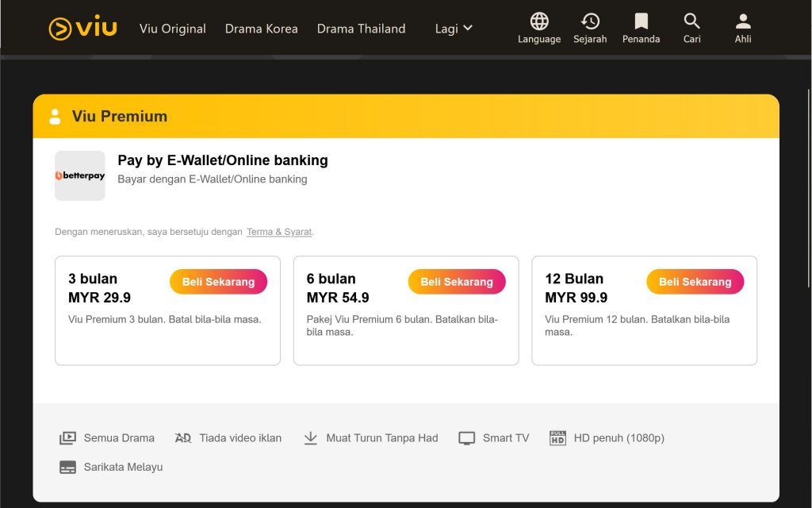This screenshot has width=812, height=508.
Task: Open Sejarah history icon
Action: pos(590,21)
